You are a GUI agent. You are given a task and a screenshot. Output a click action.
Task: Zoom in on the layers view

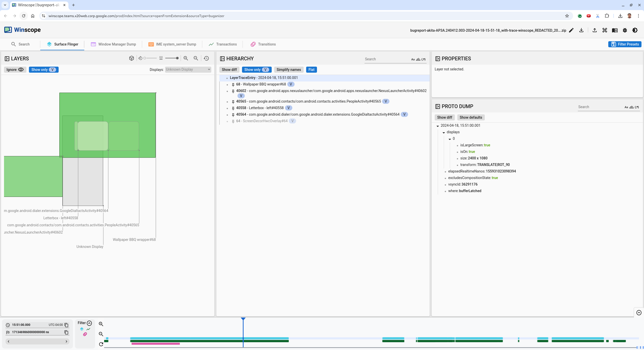coord(186,58)
